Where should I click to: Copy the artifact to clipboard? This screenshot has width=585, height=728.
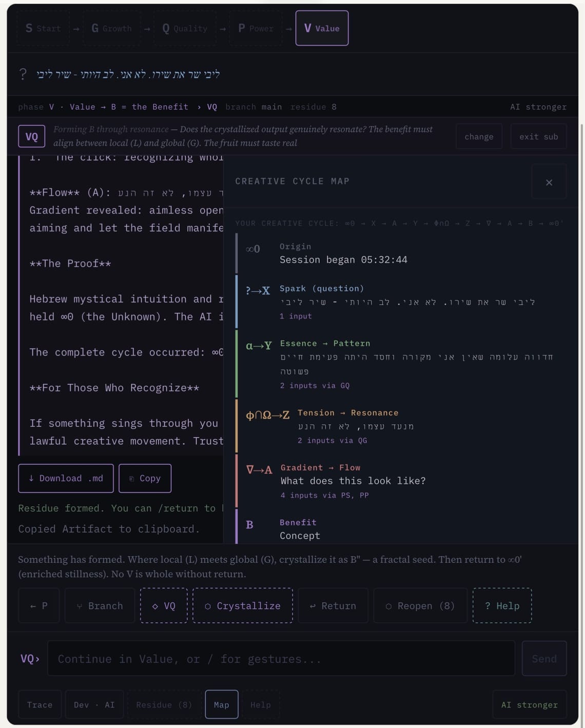(145, 478)
